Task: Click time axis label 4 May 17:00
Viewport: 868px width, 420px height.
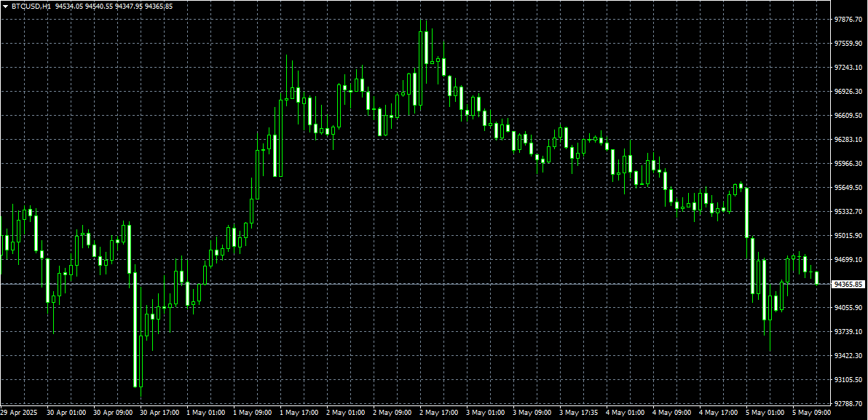Action: pos(718,413)
